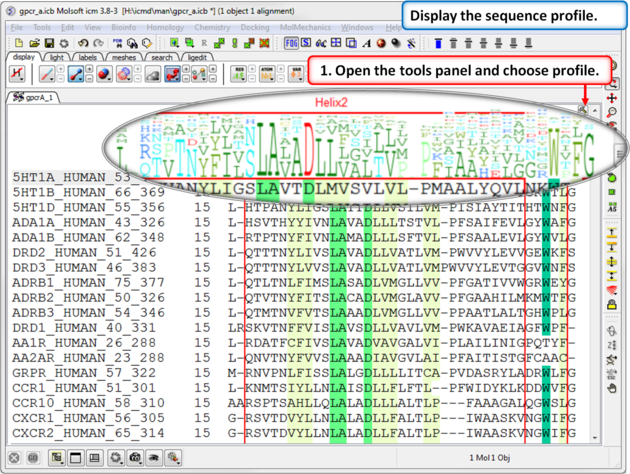Switch to the ligedit tab
The height and width of the screenshot is (474, 630).
click(198, 57)
